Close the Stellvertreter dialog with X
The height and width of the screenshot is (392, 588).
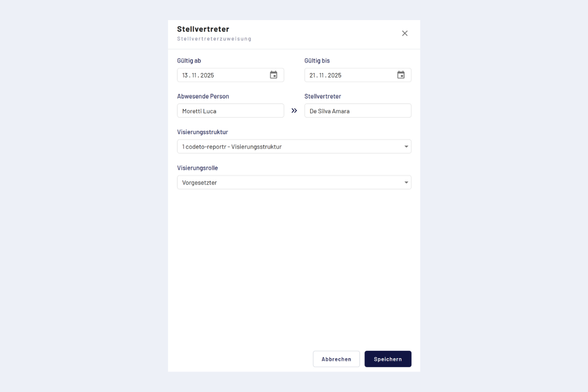click(x=405, y=33)
